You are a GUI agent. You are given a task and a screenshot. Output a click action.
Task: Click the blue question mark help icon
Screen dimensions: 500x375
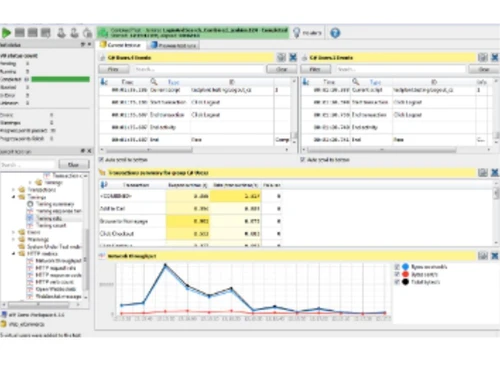pos(335,33)
